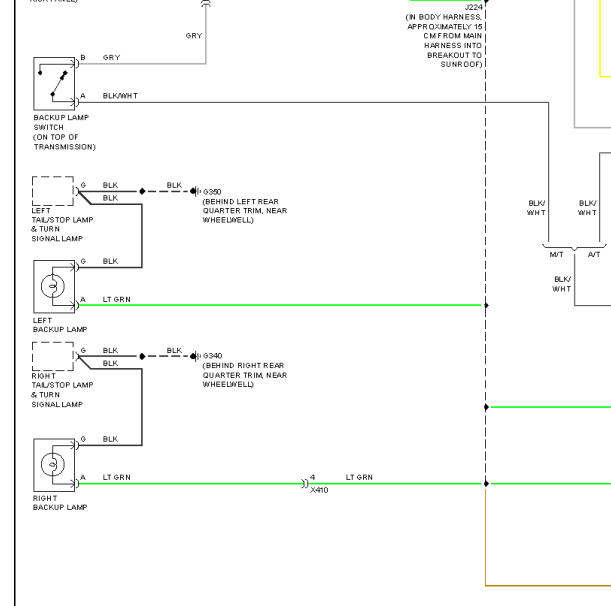The height and width of the screenshot is (606, 611).
Task: Click 'BLK/WHT' label at switch pin A
Action: pyautogui.click(x=120, y=96)
